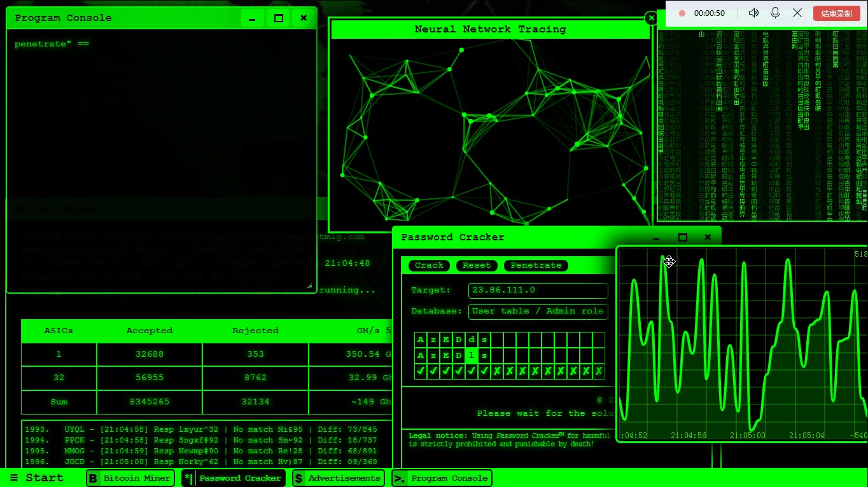Close the Password Cracker window
Viewport: 868px width, 487px height.
[708, 238]
